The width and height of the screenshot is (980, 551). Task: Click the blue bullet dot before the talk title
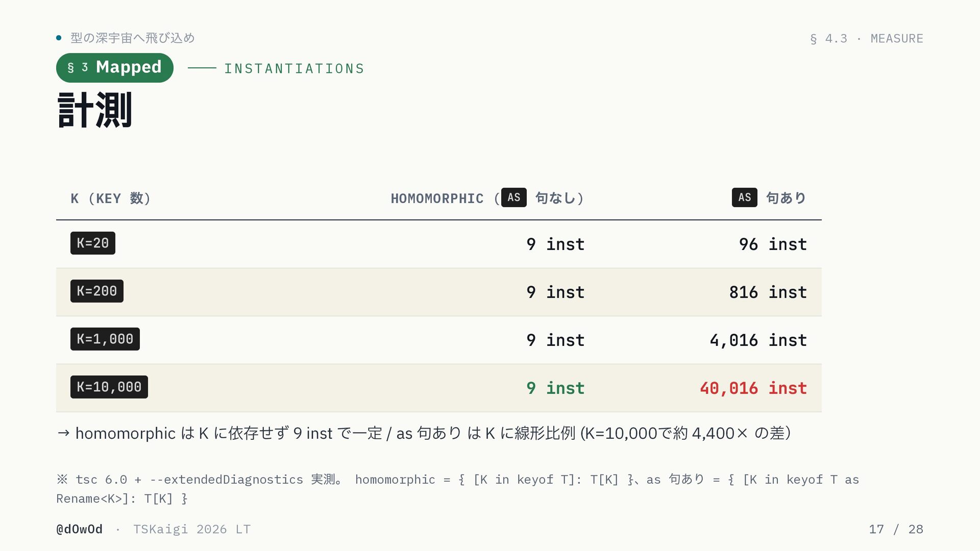(59, 38)
